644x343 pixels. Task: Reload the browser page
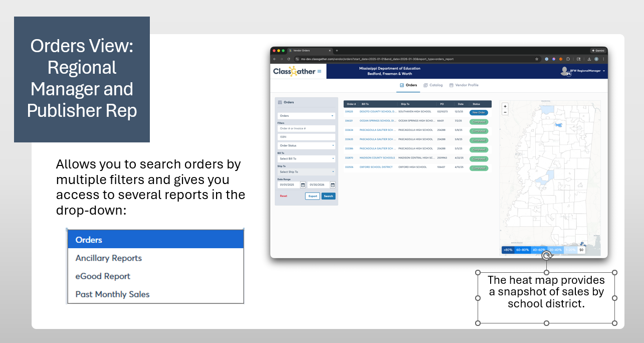coord(289,59)
